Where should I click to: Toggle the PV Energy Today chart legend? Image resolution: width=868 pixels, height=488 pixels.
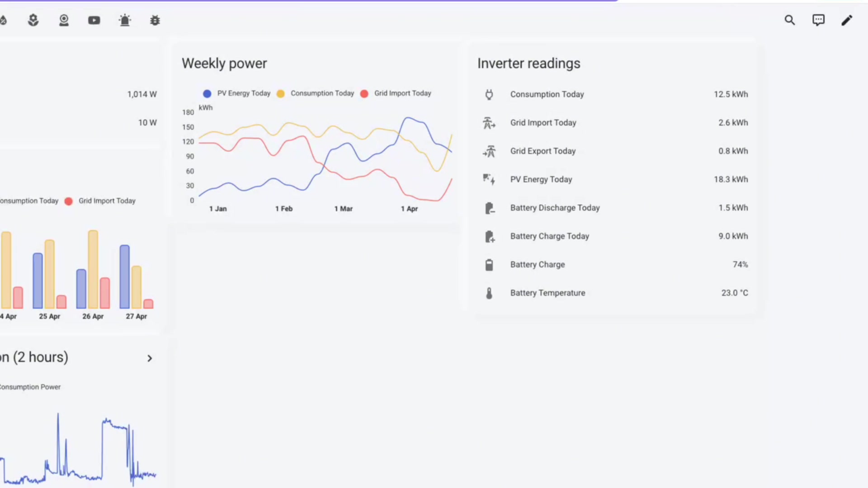[236, 93]
